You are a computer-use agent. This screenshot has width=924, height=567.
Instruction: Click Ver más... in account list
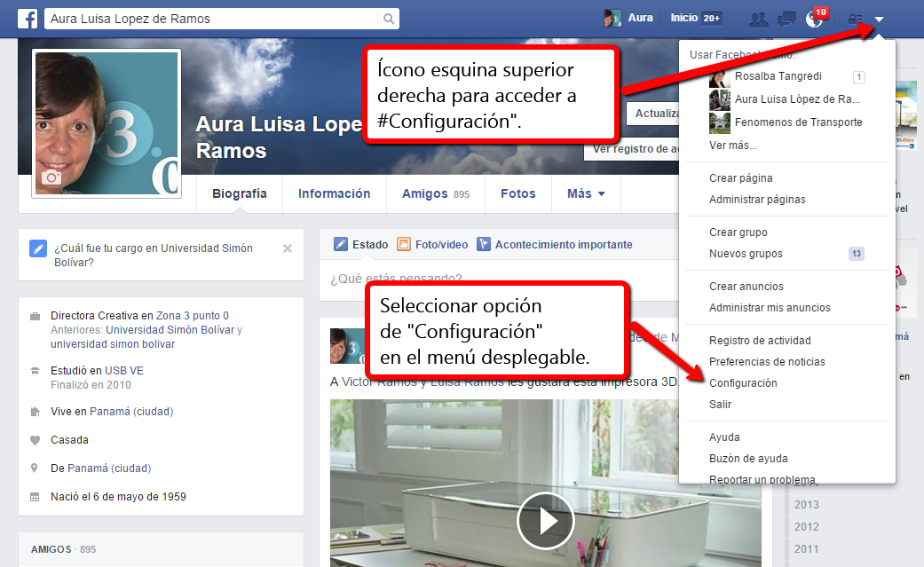[732, 145]
